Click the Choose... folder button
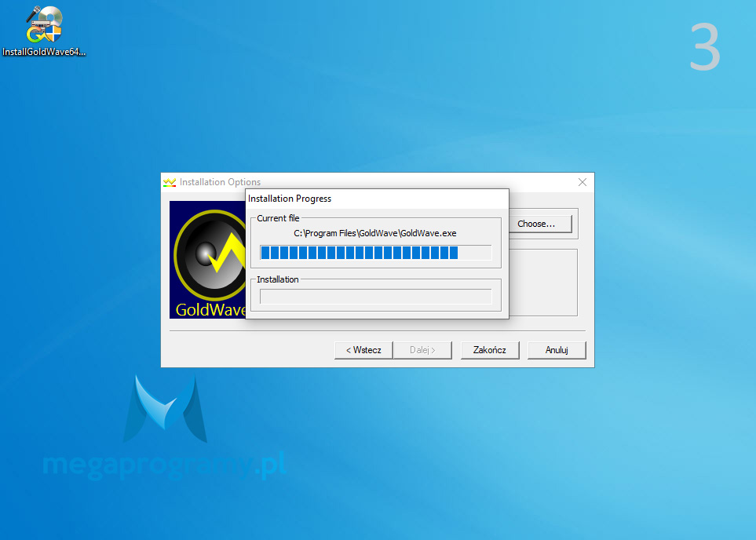Viewport: 756px width, 540px height. pyautogui.click(x=540, y=224)
